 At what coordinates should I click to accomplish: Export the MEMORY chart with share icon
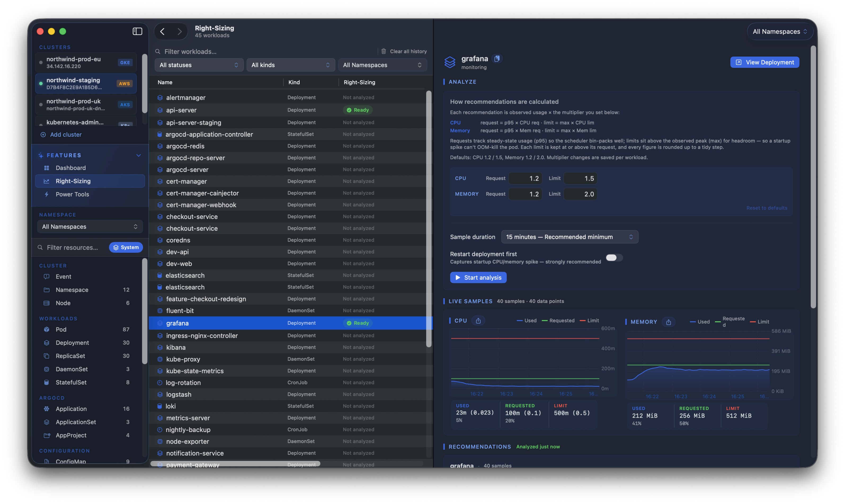668,322
